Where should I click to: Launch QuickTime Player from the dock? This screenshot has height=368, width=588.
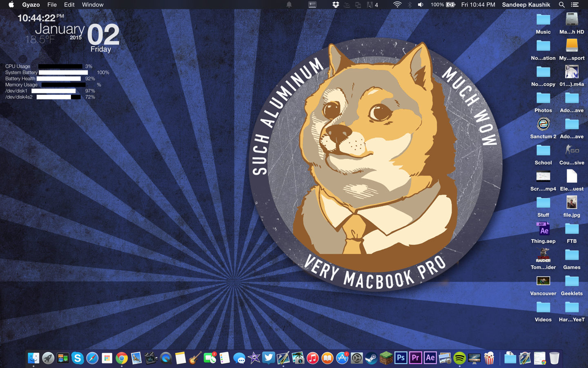click(x=166, y=358)
